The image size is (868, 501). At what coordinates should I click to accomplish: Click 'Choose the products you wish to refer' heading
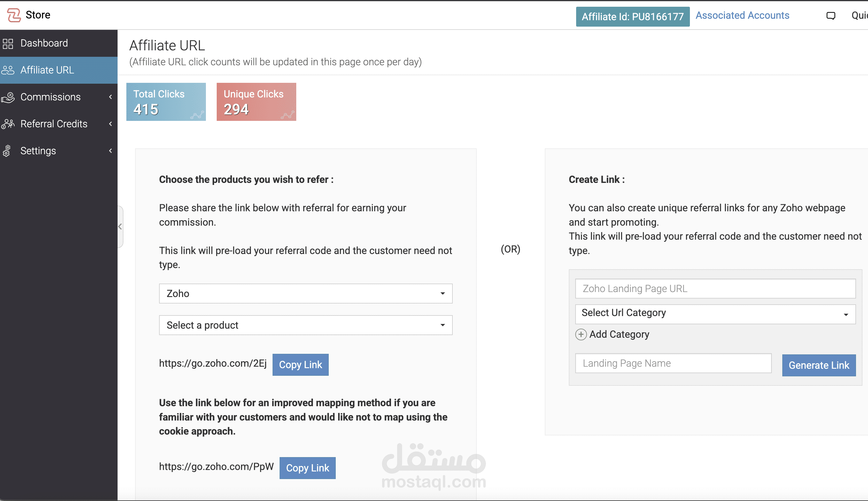246,180
